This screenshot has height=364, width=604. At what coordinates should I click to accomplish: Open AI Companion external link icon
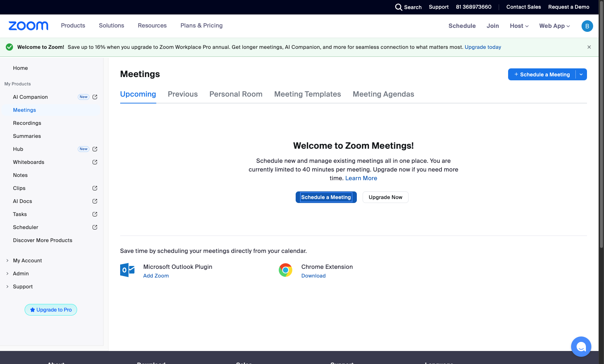[x=95, y=97]
